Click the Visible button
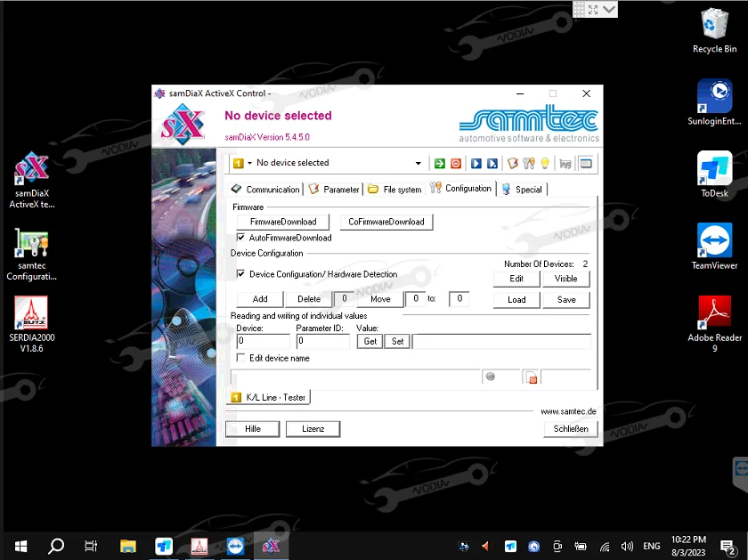This screenshot has width=748, height=560. coord(565,279)
